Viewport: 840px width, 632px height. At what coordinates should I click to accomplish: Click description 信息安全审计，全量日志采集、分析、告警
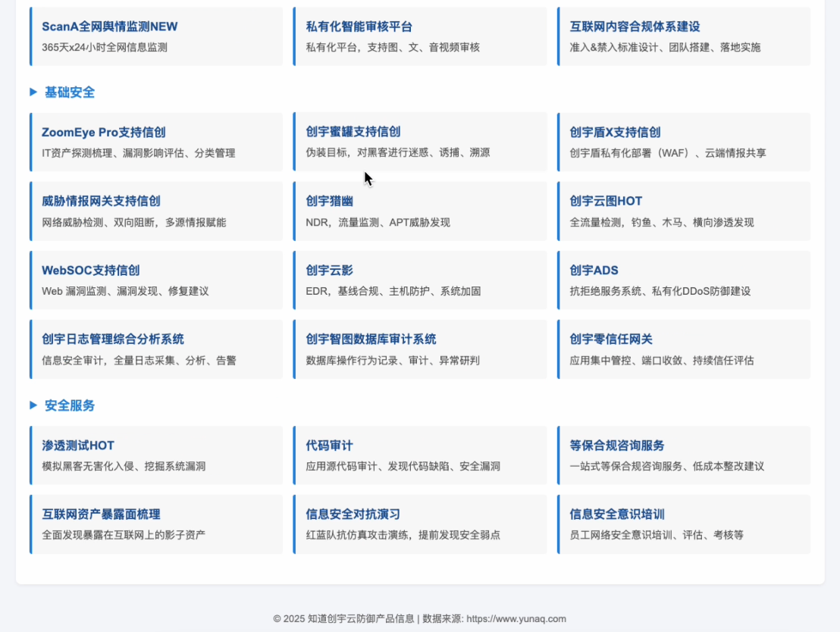pyautogui.click(x=139, y=361)
